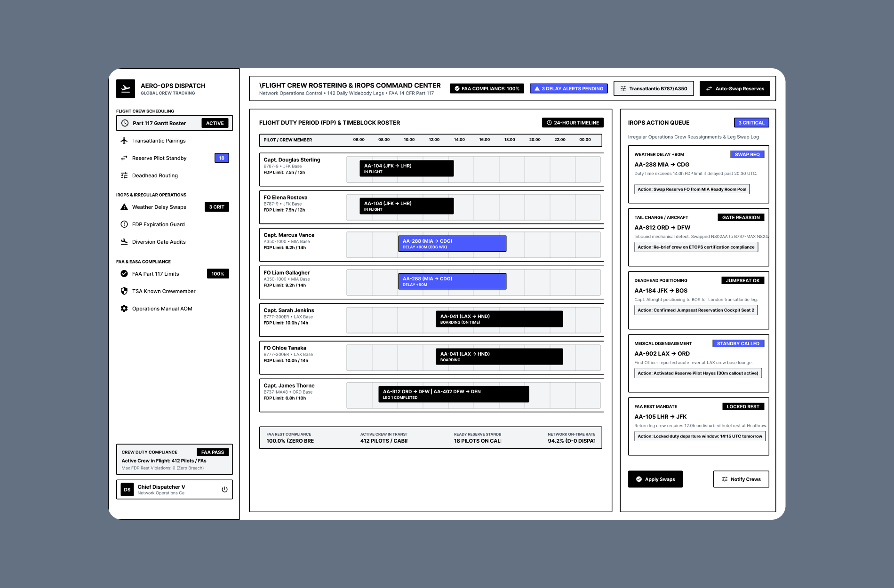Click the 3 Delay Alerts Pending badge

click(569, 88)
